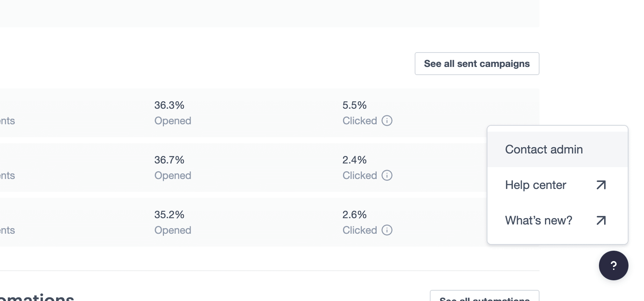Click the external arrow next to What's new?
The image size is (644, 301).
coord(601,220)
